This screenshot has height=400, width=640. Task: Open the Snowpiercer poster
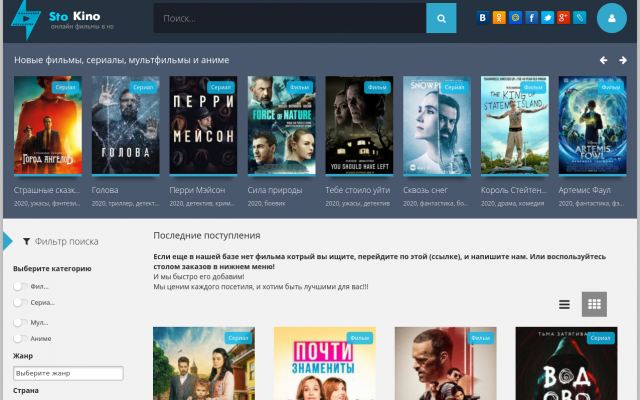(437, 125)
